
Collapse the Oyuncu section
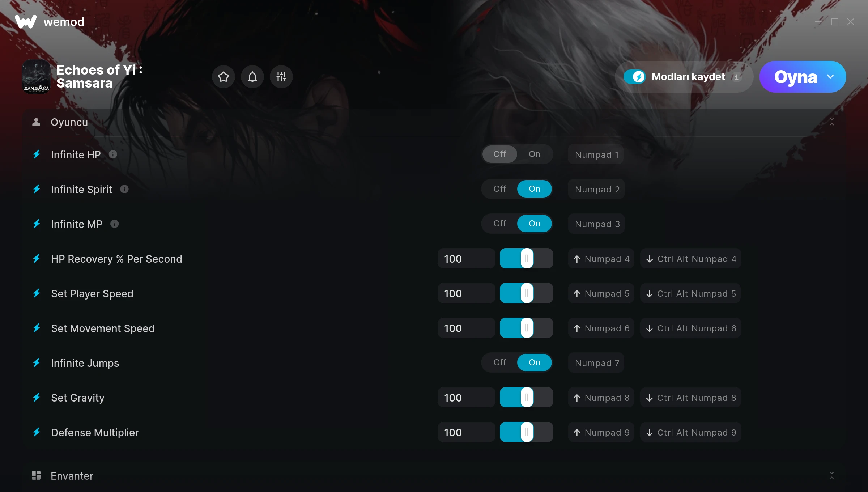tap(832, 122)
